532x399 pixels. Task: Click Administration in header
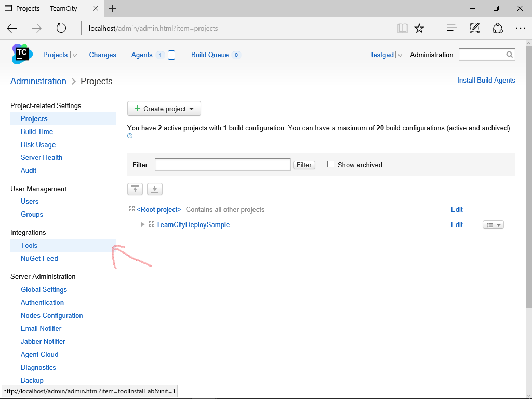(x=431, y=55)
